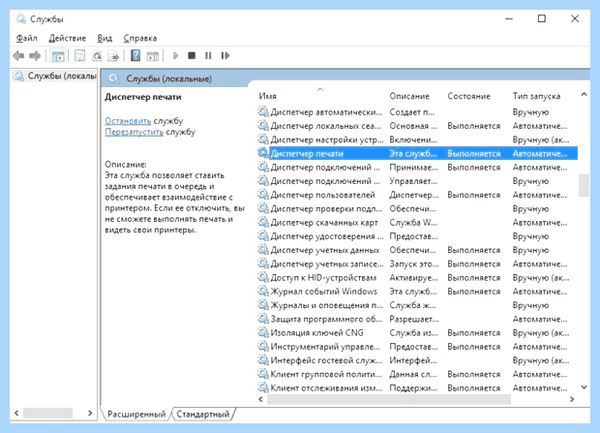This screenshot has width=600, height=433.
Task: Select the Клиент отслеживания изм... service
Action: 417,387
